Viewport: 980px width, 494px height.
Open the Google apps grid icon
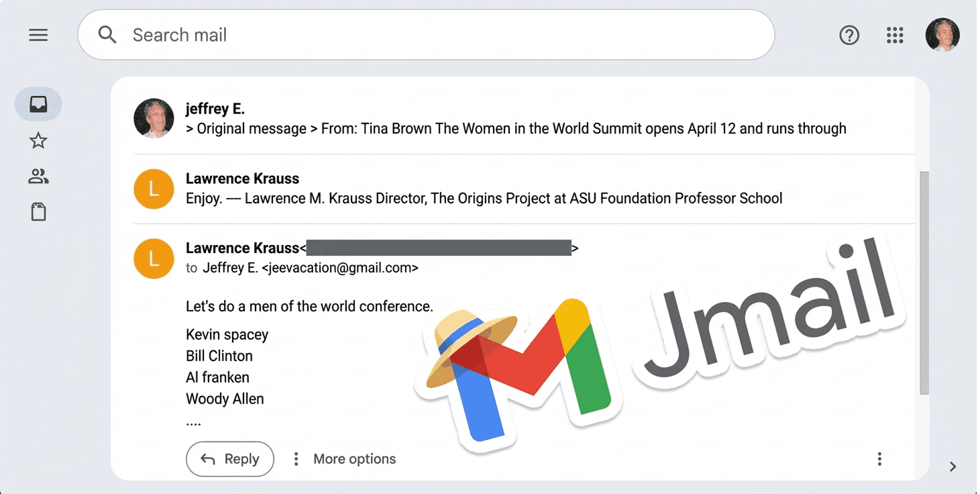pyautogui.click(x=895, y=35)
